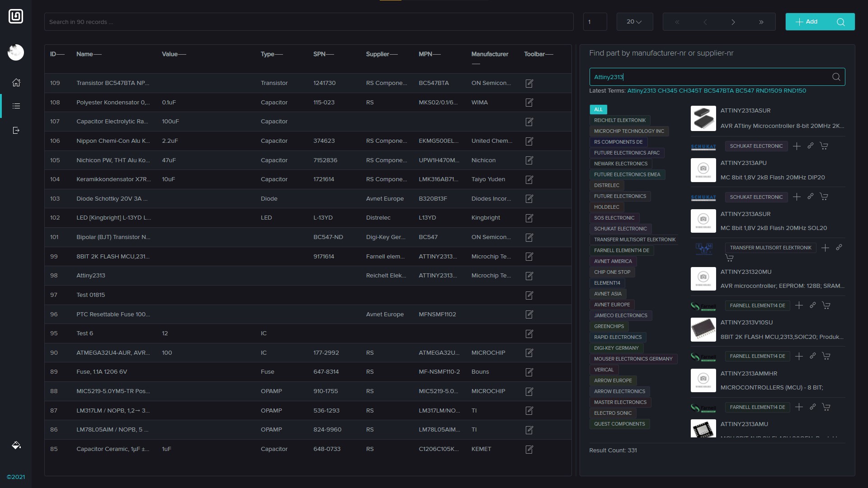Screen dimensions: 868x488
Task: Open ATTINY2313V10SU product thumbnail image
Action: pos(703,329)
